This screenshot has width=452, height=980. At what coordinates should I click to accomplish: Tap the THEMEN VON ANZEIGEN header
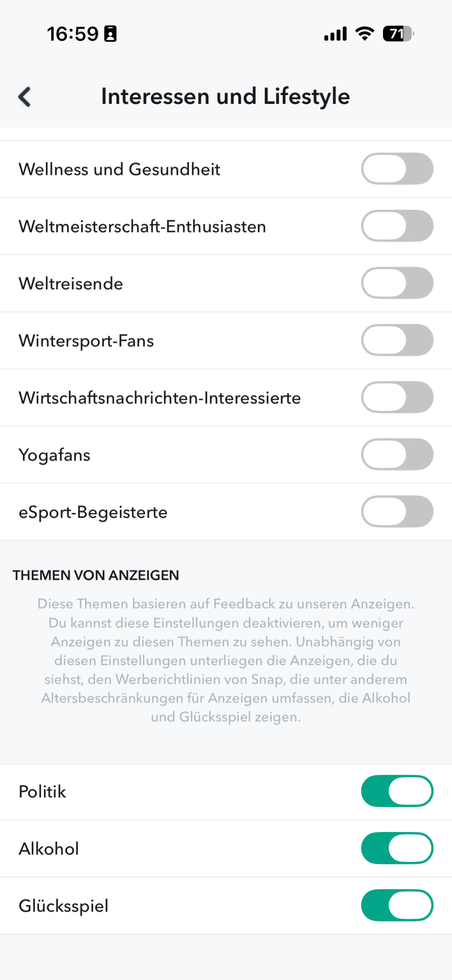pos(96,575)
